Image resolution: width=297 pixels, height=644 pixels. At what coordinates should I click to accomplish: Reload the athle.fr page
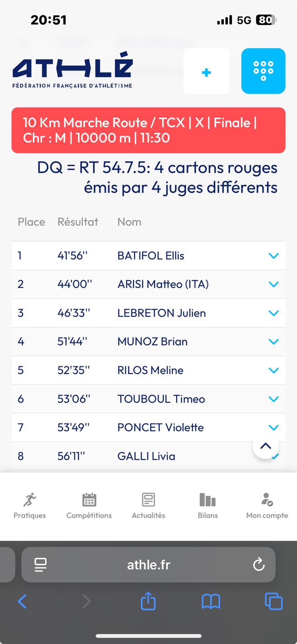click(x=259, y=564)
